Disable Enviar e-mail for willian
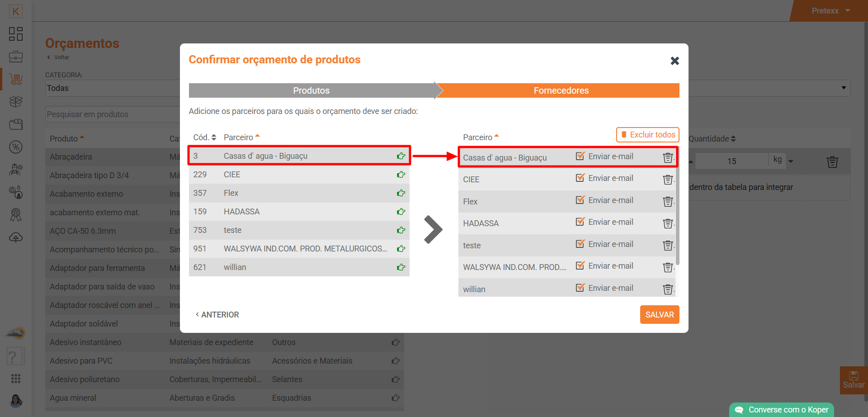This screenshot has width=868, height=417. (x=580, y=288)
